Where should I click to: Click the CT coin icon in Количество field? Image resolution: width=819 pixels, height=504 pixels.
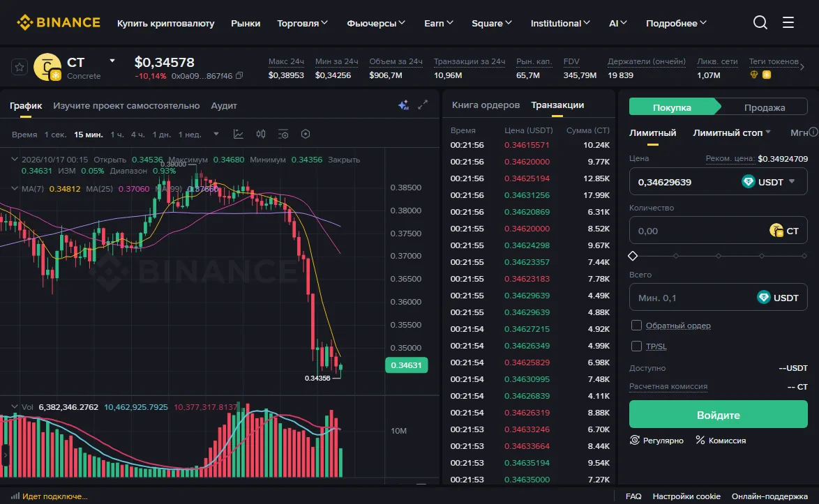[x=776, y=230]
